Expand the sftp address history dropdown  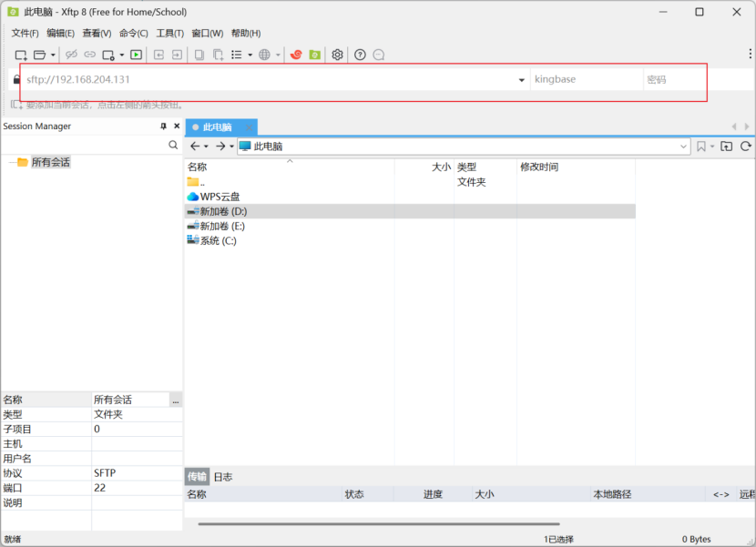[x=521, y=79]
